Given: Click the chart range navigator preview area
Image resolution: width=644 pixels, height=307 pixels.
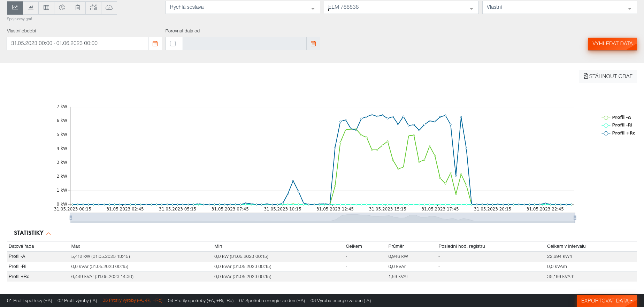Looking at the screenshot, I should point(323,218).
